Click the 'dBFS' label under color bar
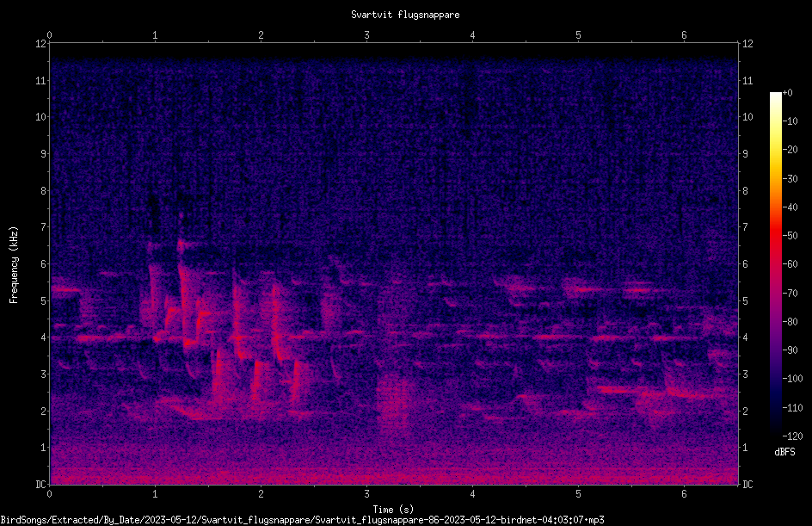 click(784, 452)
